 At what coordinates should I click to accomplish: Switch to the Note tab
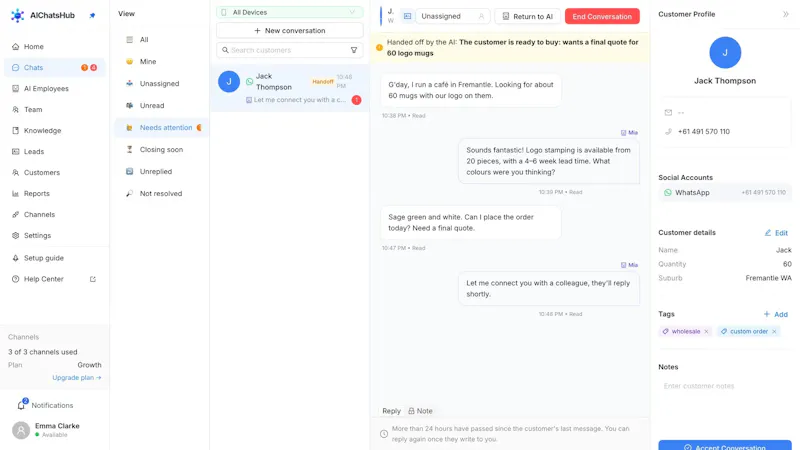tap(420, 411)
